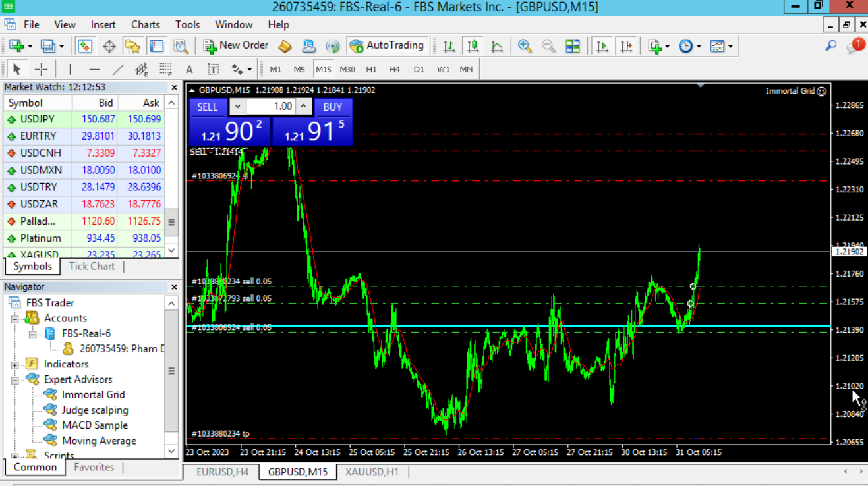This screenshot has width=868, height=486.
Task: Select the Fibonacci retracement tool
Action: (165, 69)
